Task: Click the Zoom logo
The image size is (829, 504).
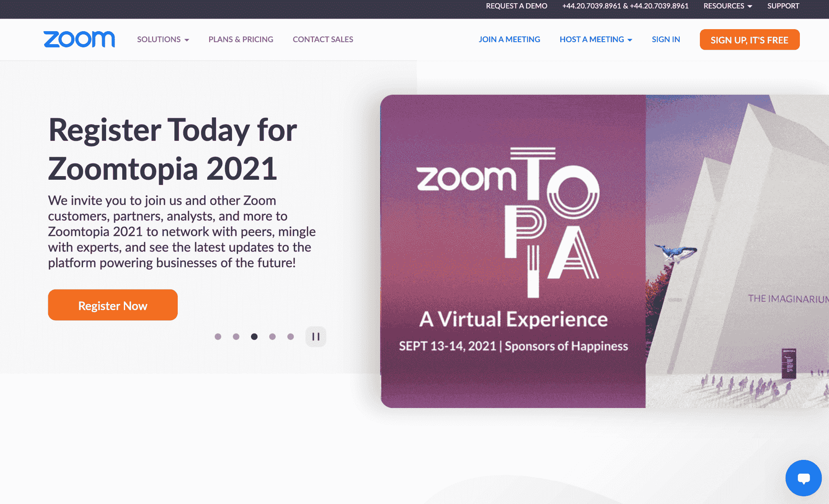Action: coord(79,39)
